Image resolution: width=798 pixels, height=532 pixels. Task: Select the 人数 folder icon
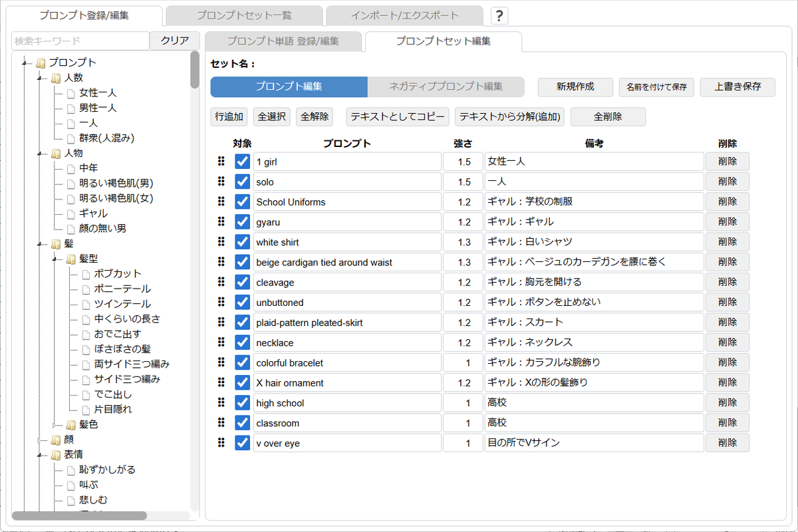[57, 78]
